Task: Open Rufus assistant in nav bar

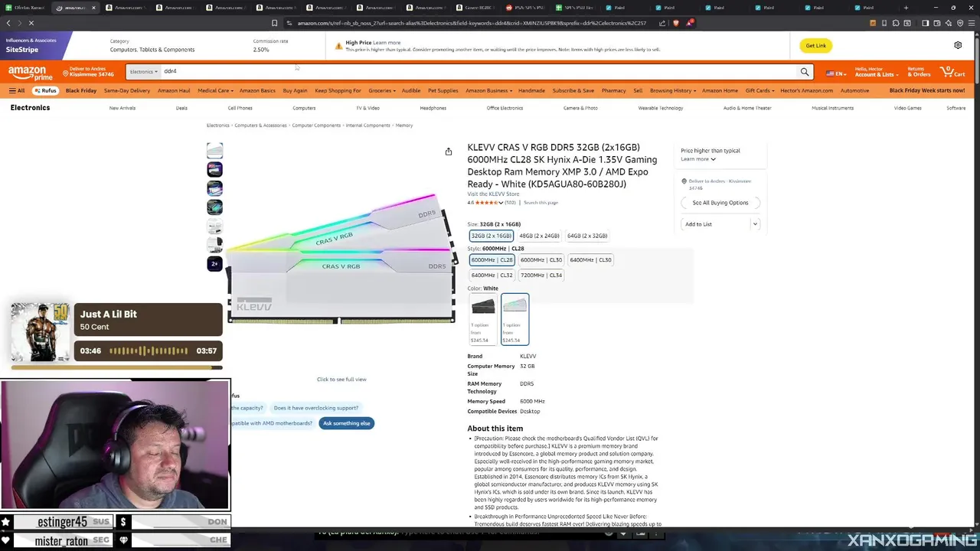Action: click(45, 90)
